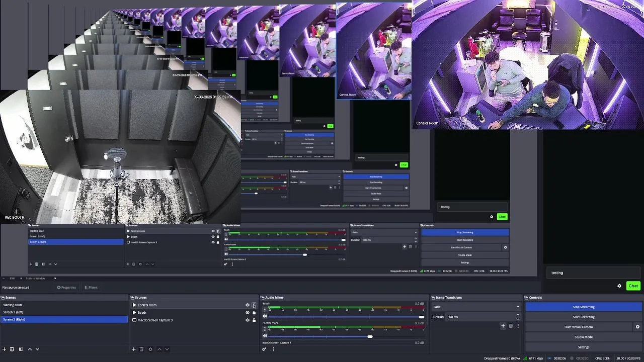Hide the Control room source with the eye

[x=247, y=305]
